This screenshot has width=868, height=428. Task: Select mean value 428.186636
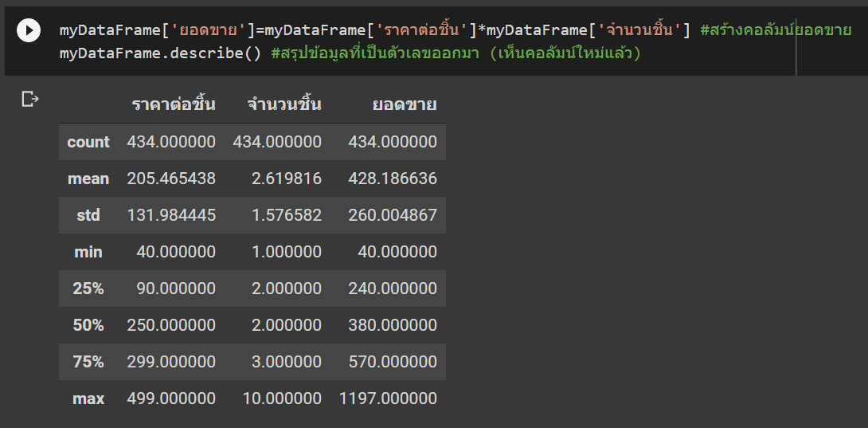click(x=393, y=179)
